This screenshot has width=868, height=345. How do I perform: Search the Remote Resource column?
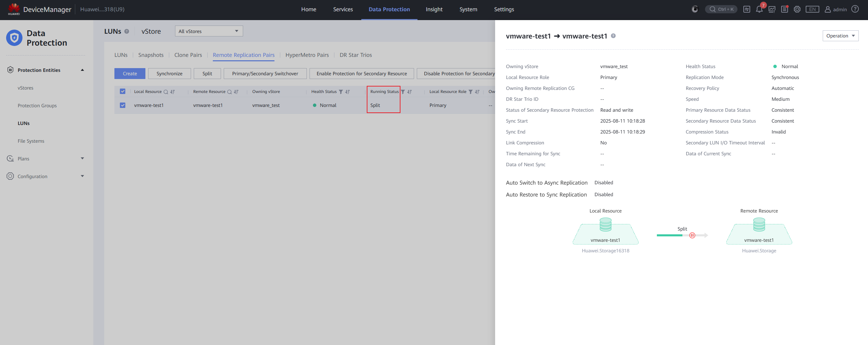(x=230, y=92)
